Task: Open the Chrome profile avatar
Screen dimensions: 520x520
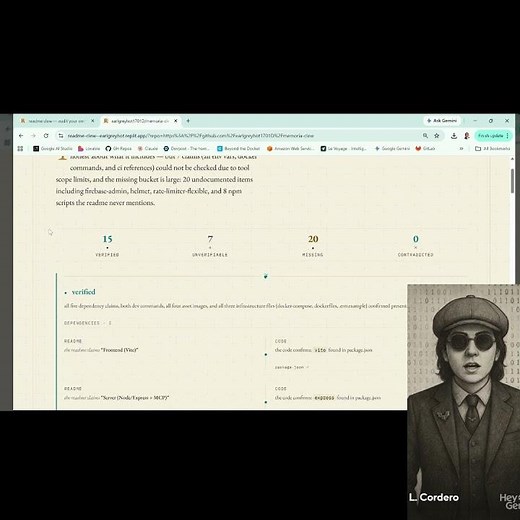Action: point(467,136)
